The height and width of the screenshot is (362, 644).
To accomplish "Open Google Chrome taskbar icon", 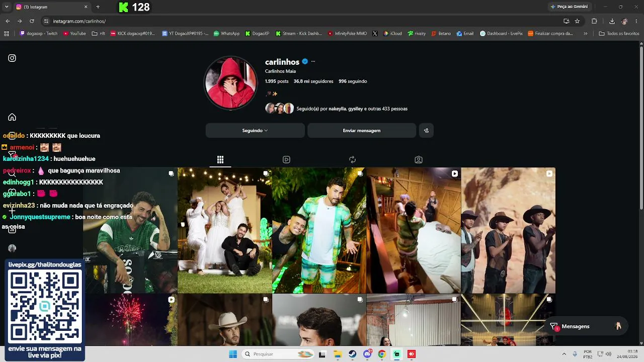I will (382, 354).
